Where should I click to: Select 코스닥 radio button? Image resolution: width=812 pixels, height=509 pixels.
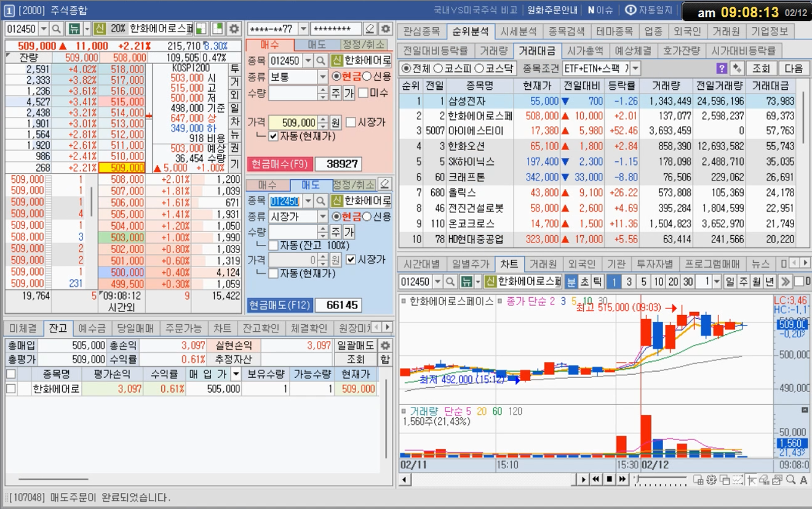[x=479, y=68]
